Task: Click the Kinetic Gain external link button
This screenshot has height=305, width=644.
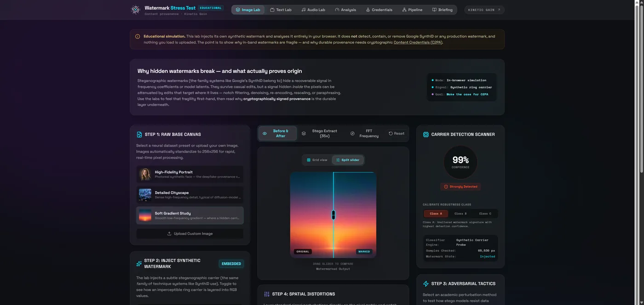Action: 484,10
